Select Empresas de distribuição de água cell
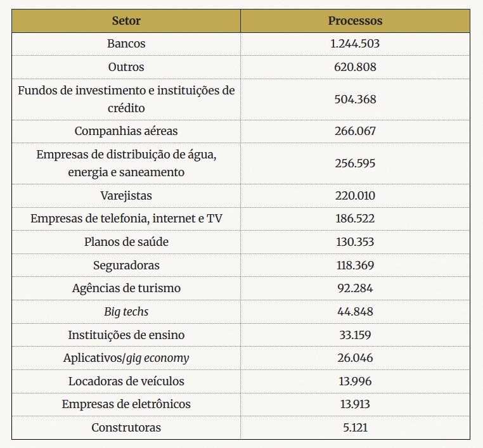483x448 pixels. pyautogui.click(x=126, y=163)
